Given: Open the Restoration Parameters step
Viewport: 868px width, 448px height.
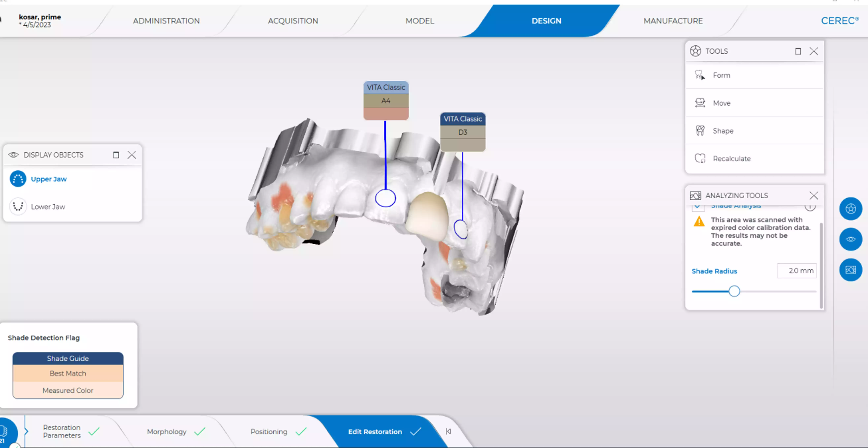Looking at the screenshot, I should point(62,431).
